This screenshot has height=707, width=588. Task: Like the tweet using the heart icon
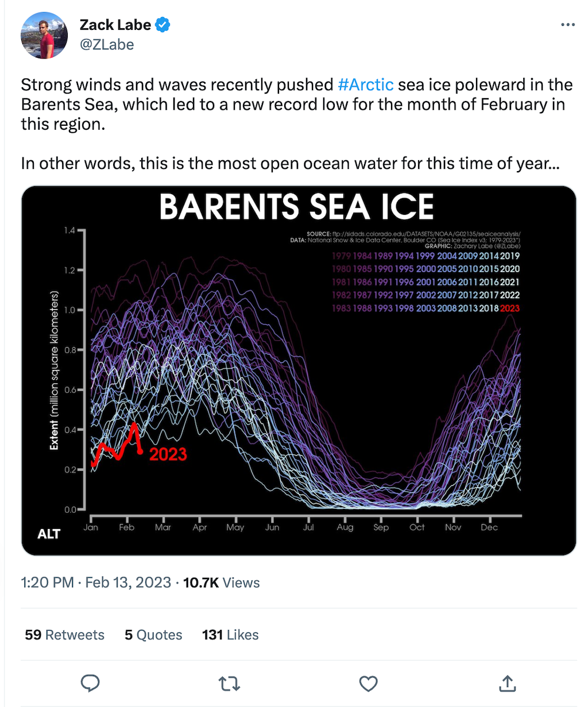click(368, 683)
